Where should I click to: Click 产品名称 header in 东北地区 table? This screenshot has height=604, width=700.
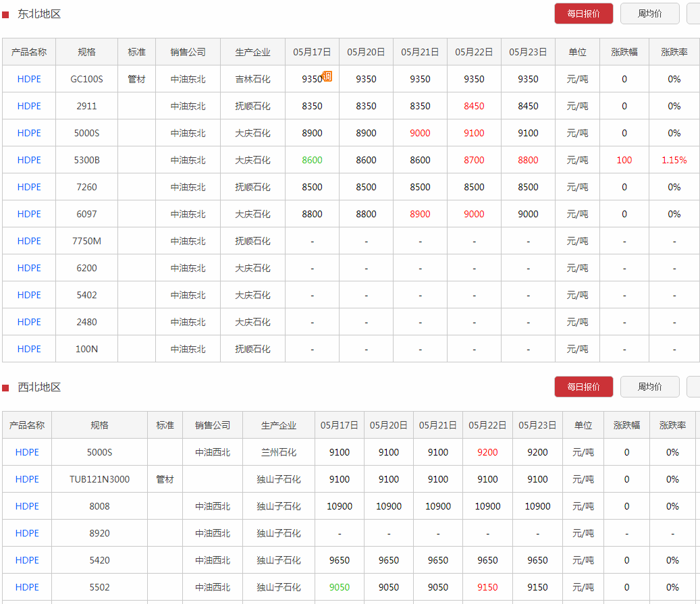click(x=29, y=52)
